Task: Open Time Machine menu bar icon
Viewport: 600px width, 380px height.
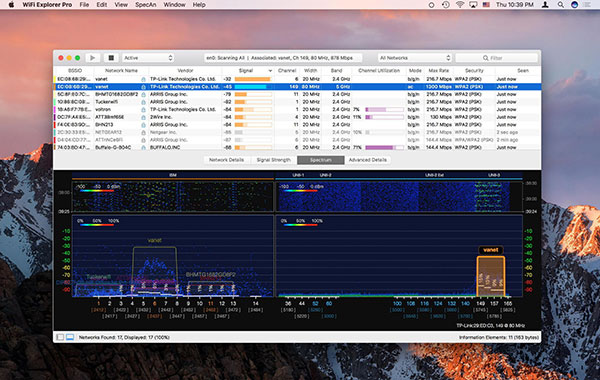Action: click(x=445, y=5)
